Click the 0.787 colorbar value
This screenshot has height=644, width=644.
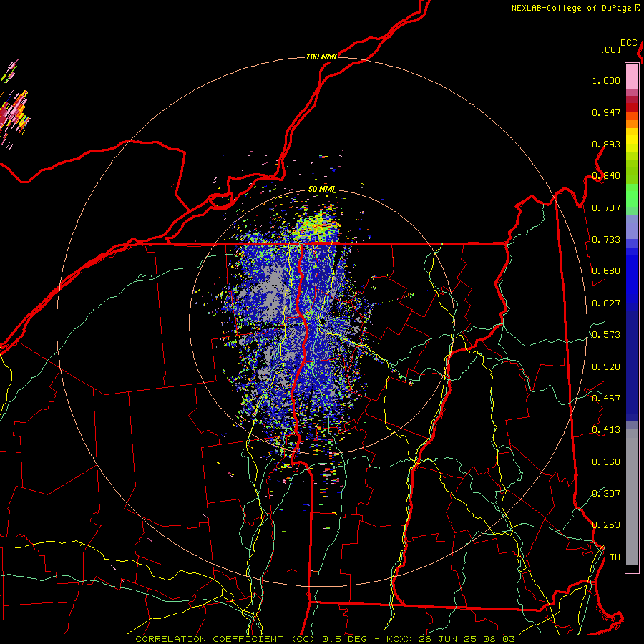(606, 208)
